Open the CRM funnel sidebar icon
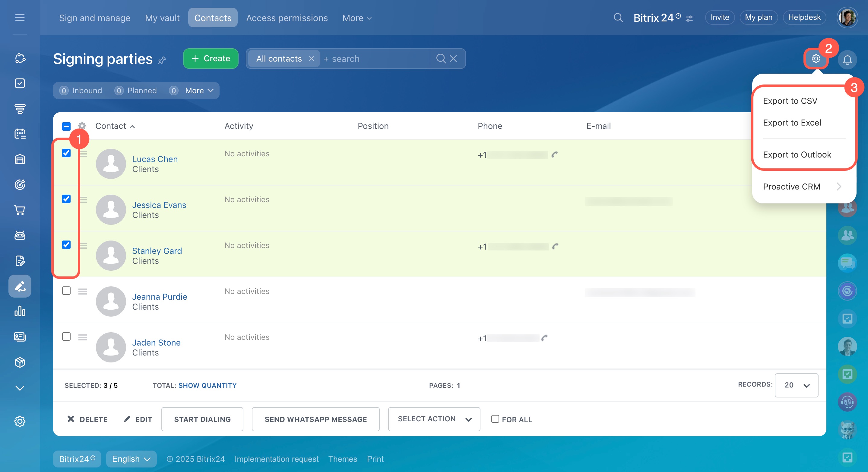 click(20, 109)
